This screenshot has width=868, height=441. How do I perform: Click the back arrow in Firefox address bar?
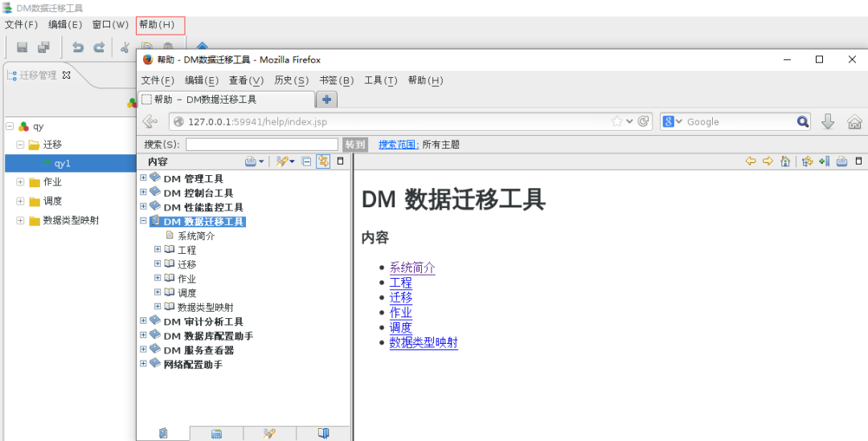point(150,122)
